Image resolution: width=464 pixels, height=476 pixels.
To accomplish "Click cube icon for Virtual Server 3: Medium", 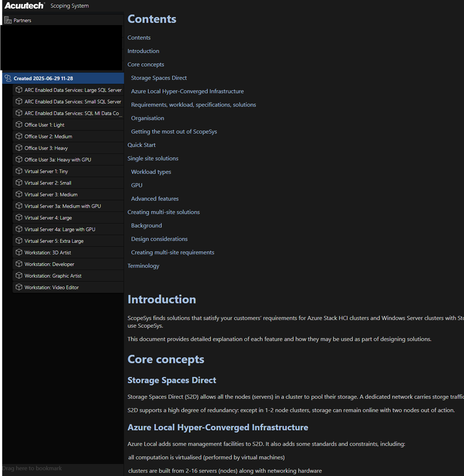I will (x=19, y=194).
